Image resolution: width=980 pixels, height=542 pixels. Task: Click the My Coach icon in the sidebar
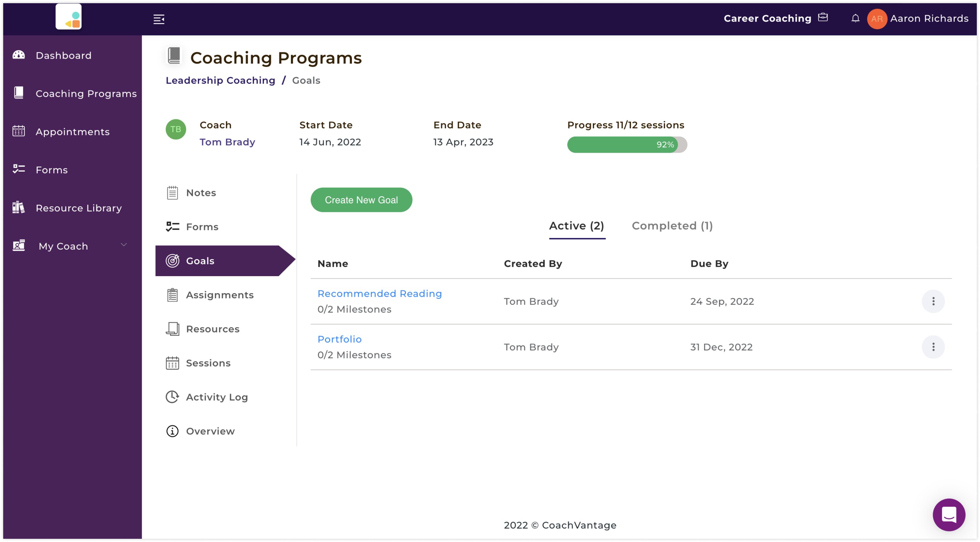coord(19,245)
